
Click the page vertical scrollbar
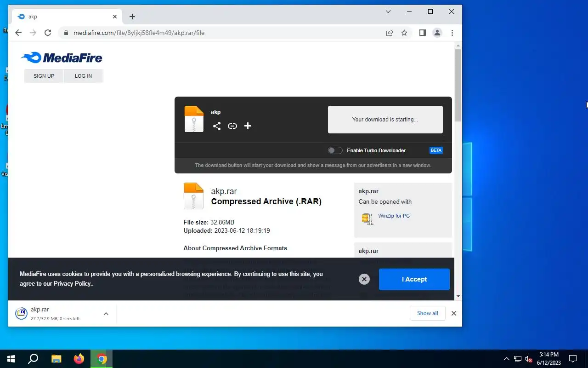click(458, 85)
